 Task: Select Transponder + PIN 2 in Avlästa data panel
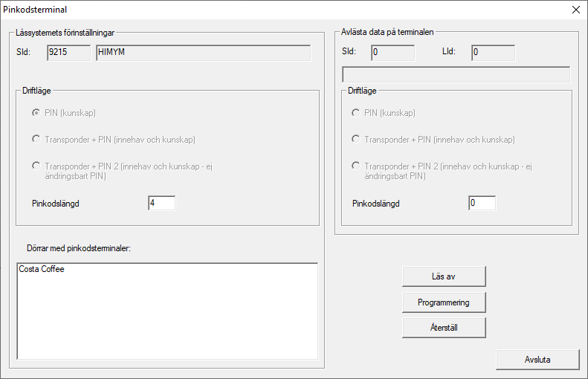pos(355,166)
